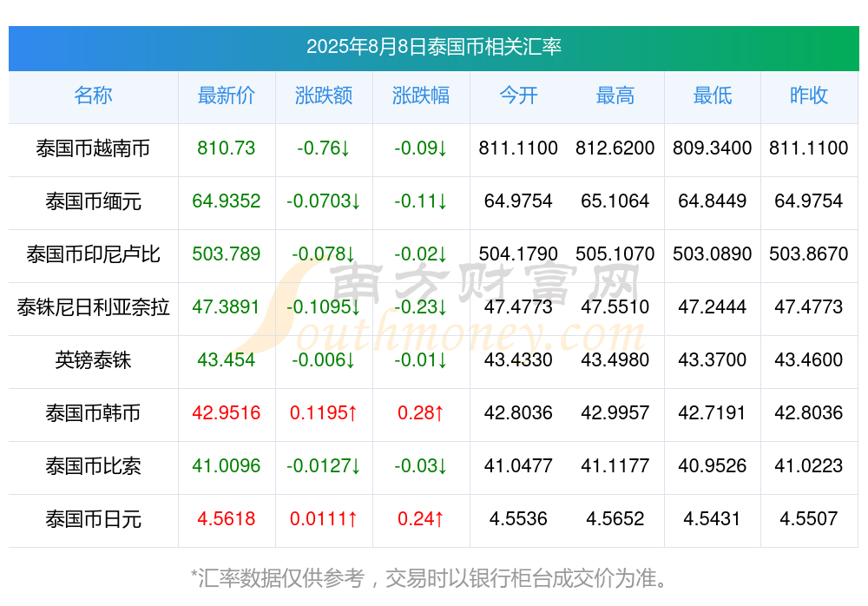Click latest price 41.0096
The image size is (868, 606).
click(227, 466)
